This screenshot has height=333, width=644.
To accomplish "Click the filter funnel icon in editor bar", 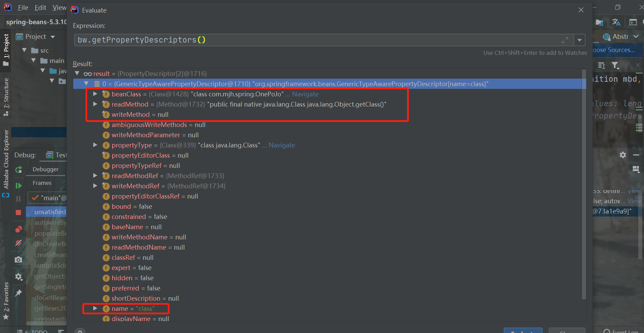I will (x=615, y=65).
